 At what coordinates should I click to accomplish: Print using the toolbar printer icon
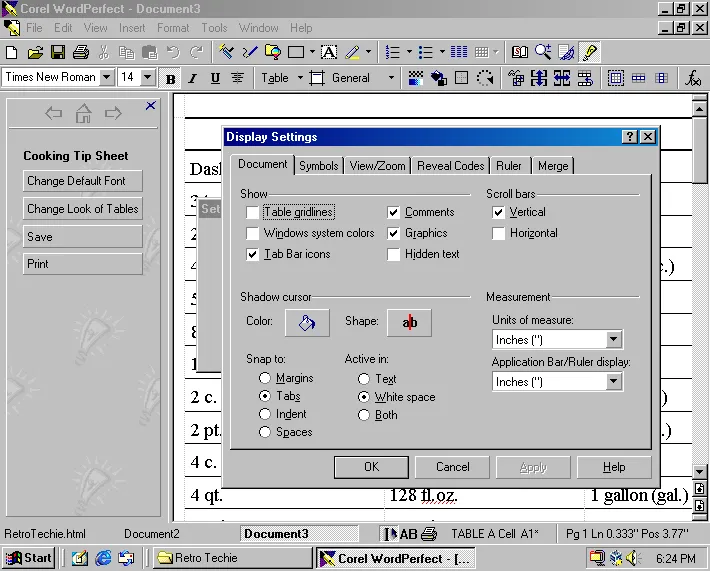click(x=81, y=53)
